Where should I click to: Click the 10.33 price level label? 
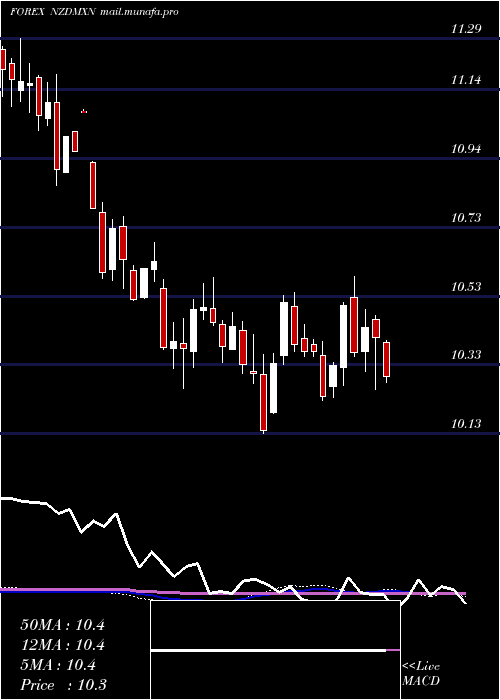[466, 355]
